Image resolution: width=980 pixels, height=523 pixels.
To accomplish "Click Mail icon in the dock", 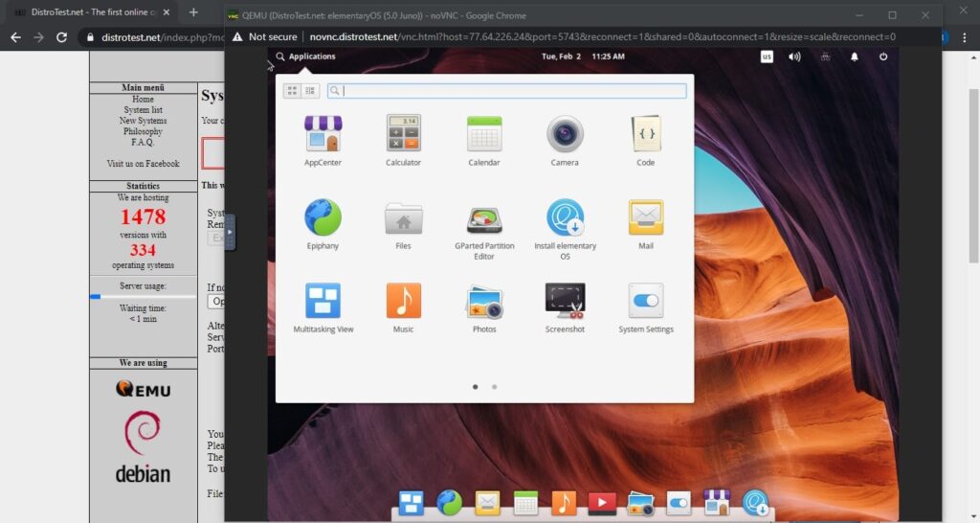I will tap(487, 502).
